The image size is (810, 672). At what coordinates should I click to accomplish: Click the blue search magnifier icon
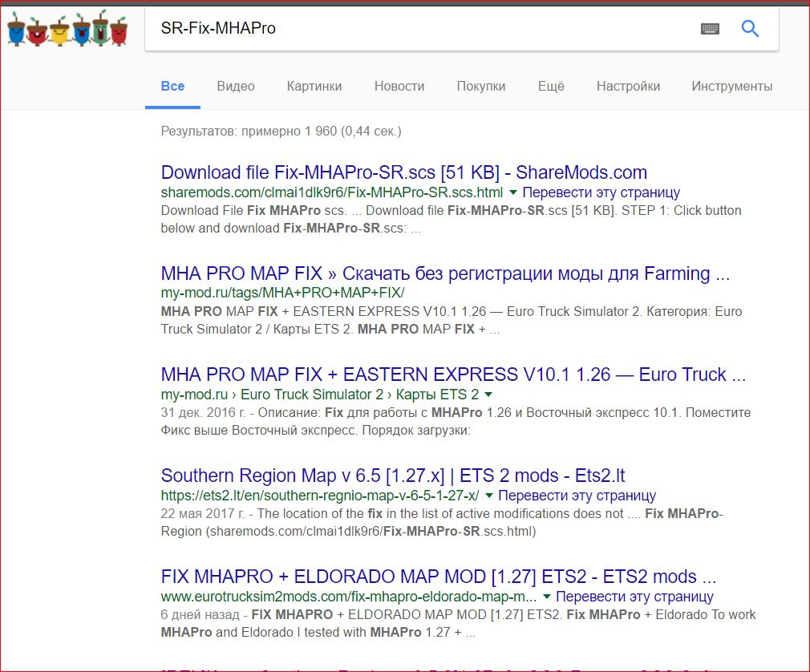tap(750, 28)
